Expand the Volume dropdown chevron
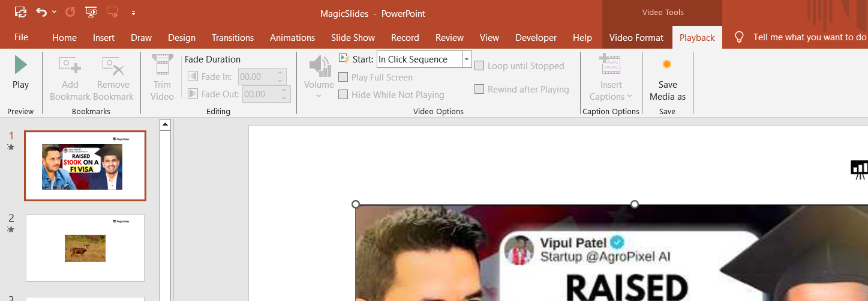This screenshot has height=301, width=868. [319, 96]
